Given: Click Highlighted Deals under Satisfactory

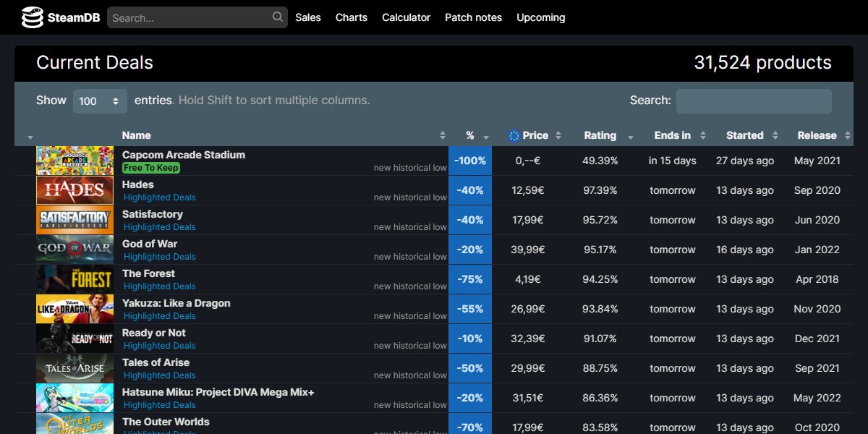Looking at the screenshot, I should click(x=160, y=227).
